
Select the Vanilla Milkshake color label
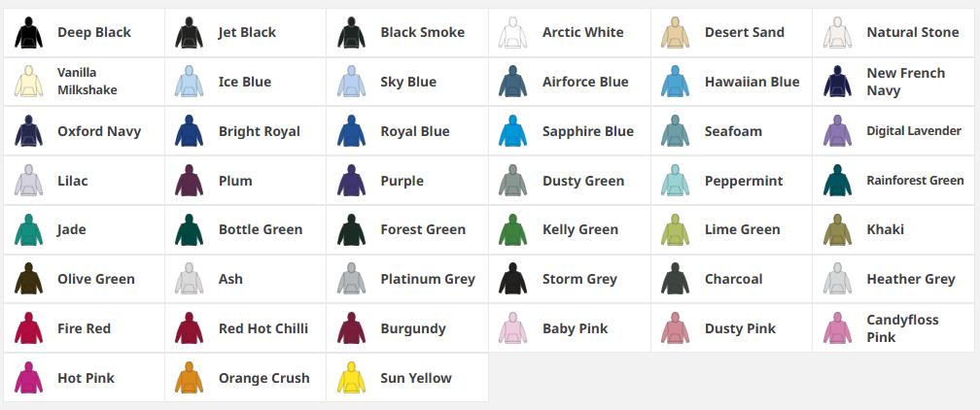tap(89, 82)
